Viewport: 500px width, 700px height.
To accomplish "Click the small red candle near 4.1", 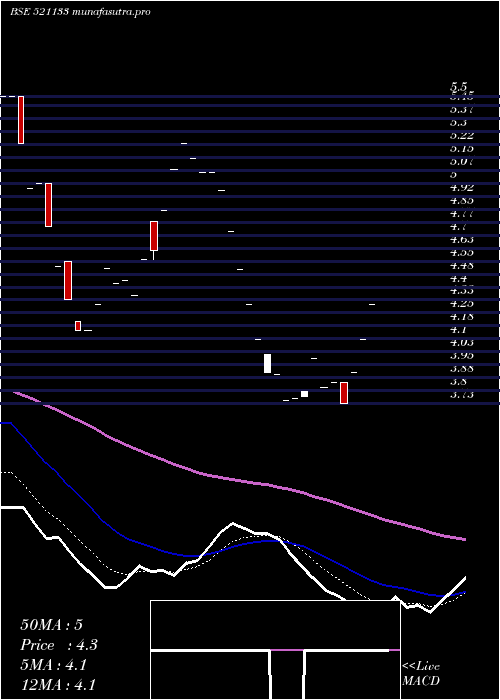I will click(78, 326).
